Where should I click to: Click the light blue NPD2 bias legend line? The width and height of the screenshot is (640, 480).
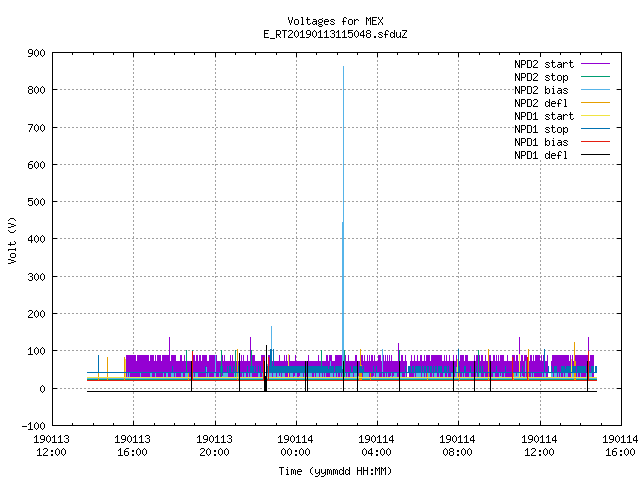595,90
